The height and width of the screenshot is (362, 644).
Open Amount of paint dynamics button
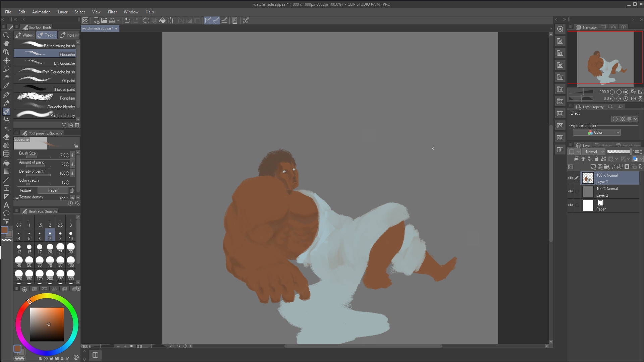click(72, 164)
